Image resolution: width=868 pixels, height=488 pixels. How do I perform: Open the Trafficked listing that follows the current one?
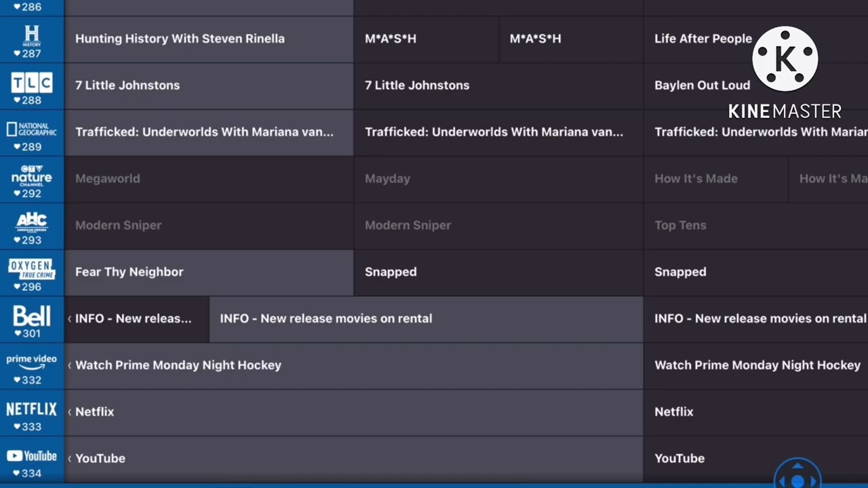(498, 132)
